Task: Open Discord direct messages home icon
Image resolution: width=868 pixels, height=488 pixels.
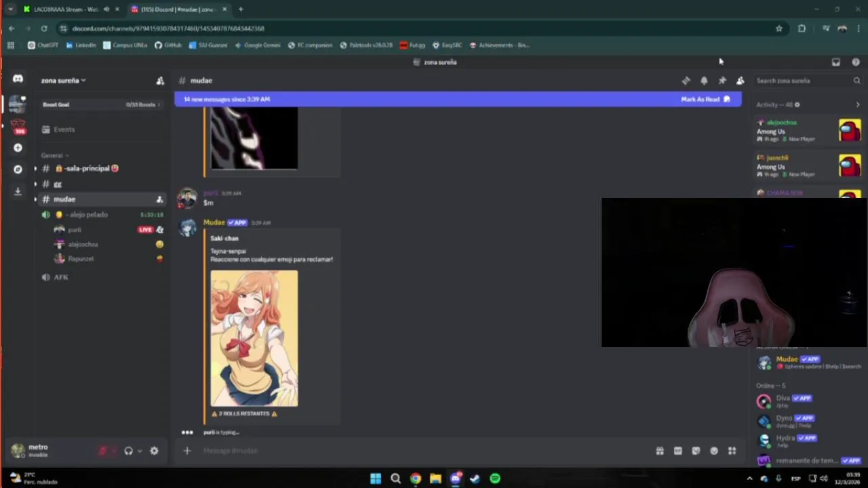Action: click(18, 79)
